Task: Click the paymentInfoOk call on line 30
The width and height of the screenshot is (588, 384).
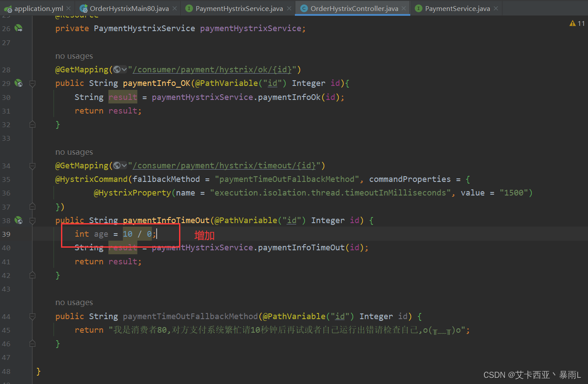Action: pyautogui.click(x=289, y=97)
